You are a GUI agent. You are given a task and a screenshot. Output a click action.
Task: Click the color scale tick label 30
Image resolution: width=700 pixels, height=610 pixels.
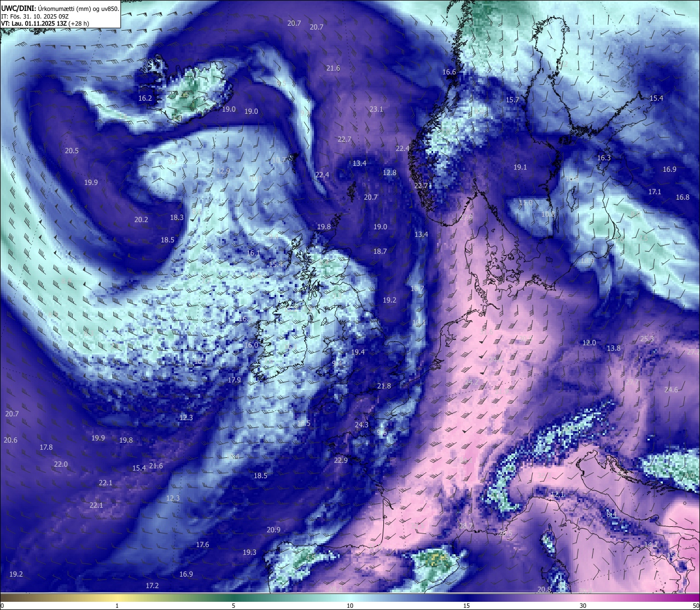coord(583,606)
